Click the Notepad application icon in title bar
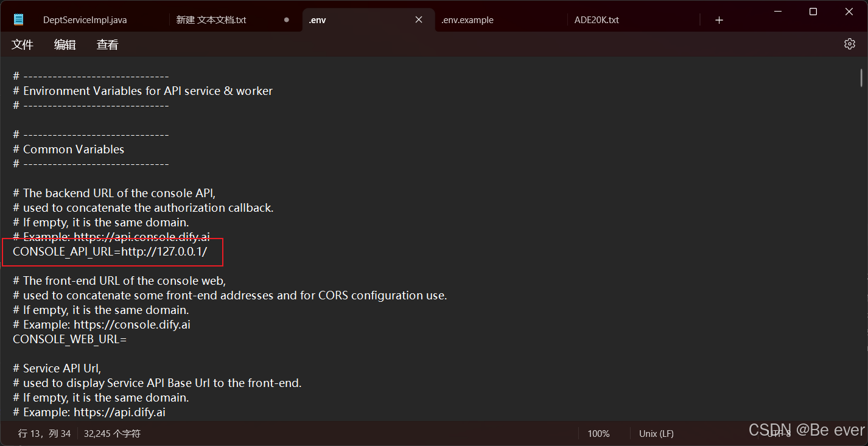The image size is (868, 446). click(x=18, y=19)
